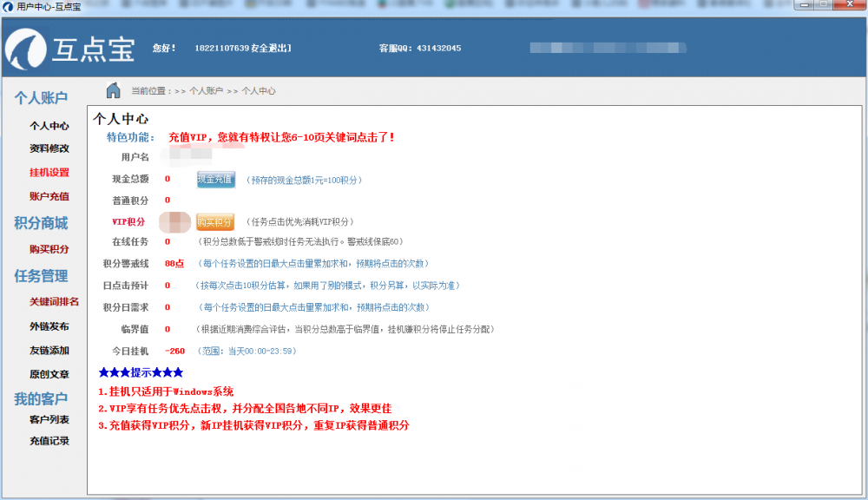Viewport: 868px width, 500px height.
Task: Click tip 2 about VIP任务优先点击权
Action: 245,409
